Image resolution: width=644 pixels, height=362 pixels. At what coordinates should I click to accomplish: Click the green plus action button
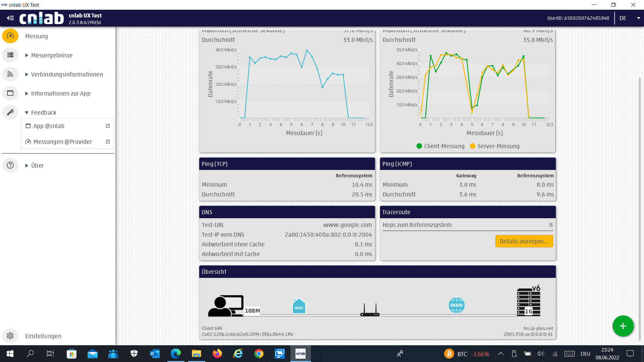[623, 326]
